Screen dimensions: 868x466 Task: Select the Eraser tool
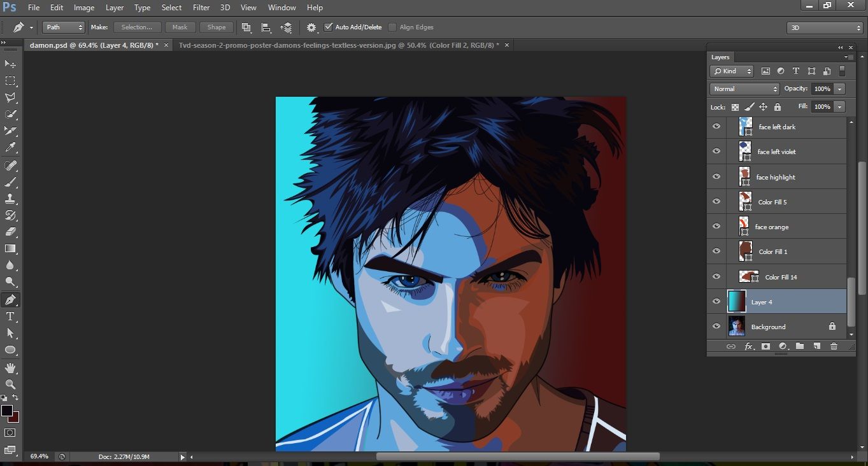(x=10, y=232)
